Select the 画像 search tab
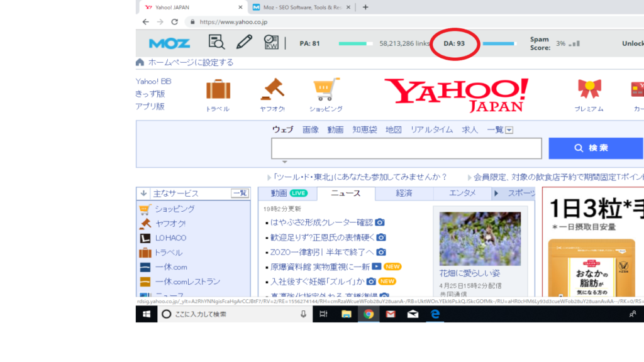The image size is (644, 362). point(311,129)
